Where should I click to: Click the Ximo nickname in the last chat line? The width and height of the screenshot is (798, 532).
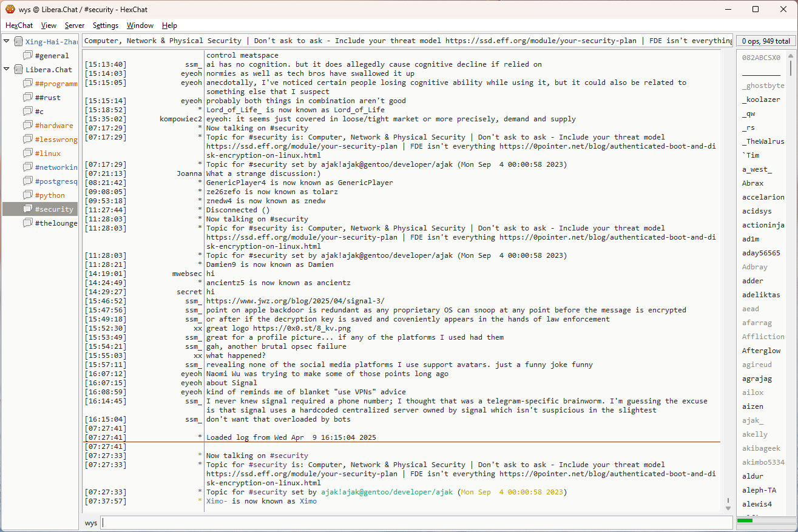(x=308, y=501)
